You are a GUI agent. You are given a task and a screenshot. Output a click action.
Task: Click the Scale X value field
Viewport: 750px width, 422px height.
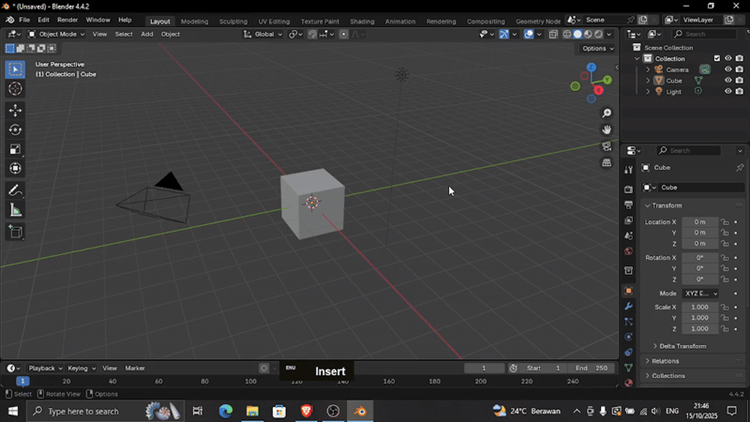pyautogui.click(x=699, y=307)
